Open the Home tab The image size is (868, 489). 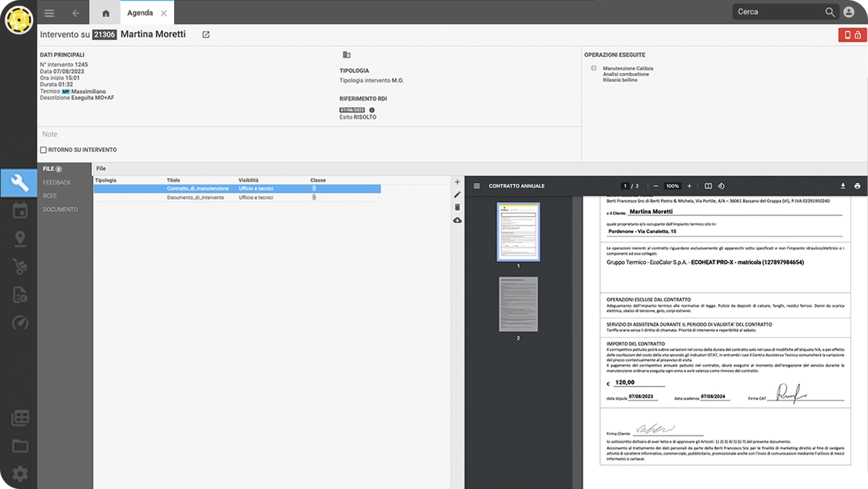click(105, 13)
